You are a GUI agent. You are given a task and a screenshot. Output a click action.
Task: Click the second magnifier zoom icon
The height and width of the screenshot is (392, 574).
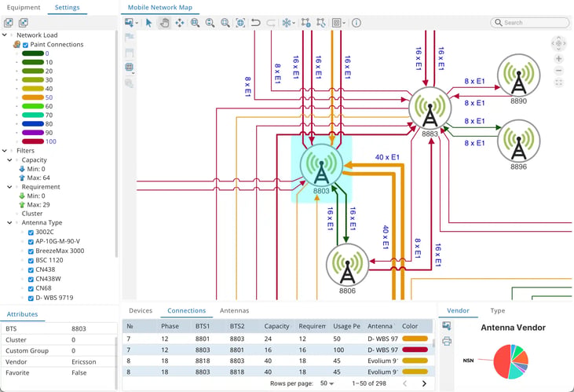click(210, 23)
